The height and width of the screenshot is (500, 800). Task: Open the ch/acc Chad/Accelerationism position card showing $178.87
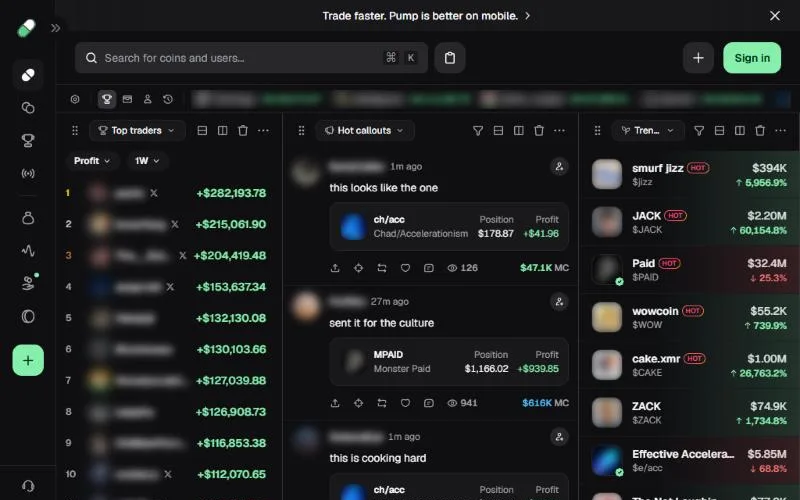tap(449, 227)
